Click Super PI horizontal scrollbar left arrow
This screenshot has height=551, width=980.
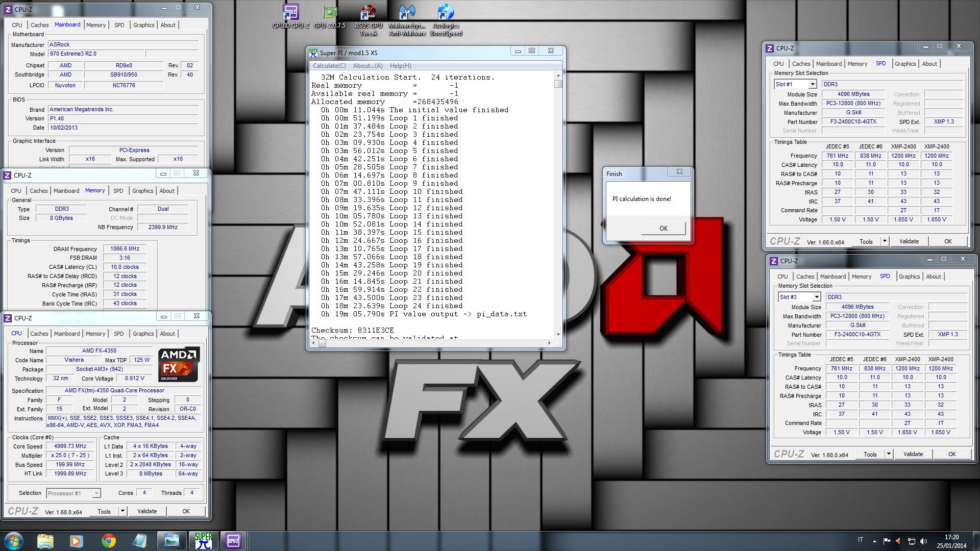[313, 343]
